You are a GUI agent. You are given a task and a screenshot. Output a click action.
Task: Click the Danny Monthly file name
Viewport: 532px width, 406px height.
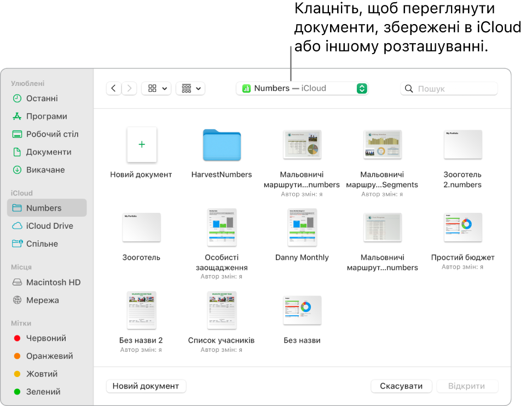point(302,257)
